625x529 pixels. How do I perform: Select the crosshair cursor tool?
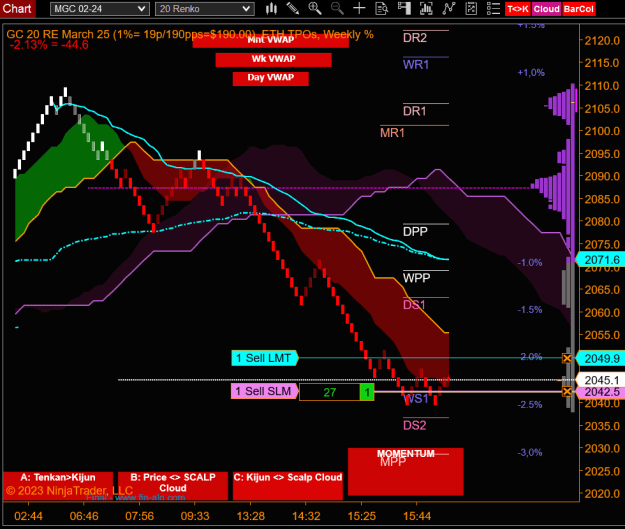(360, 9)
